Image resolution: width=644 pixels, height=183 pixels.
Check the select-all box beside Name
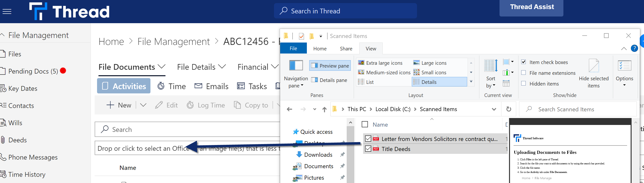(365, 124)
